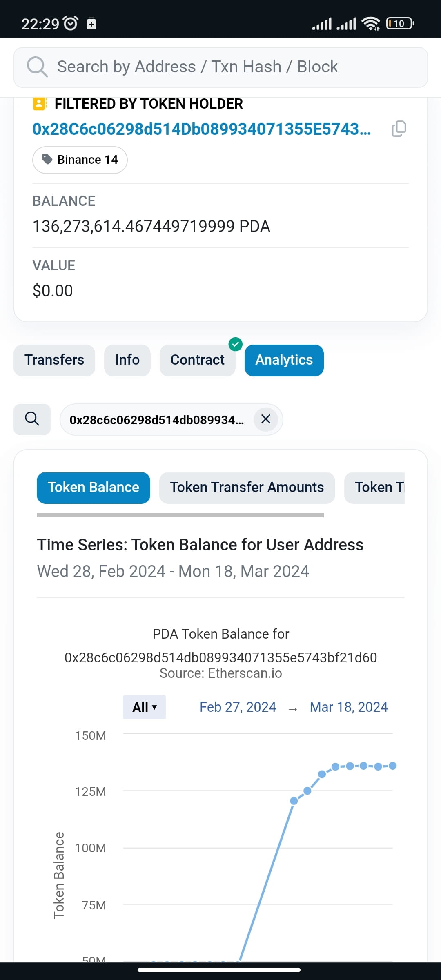The image size is (441, 980).
Task: Open the Transfers tab
Action: click(54, 360)
